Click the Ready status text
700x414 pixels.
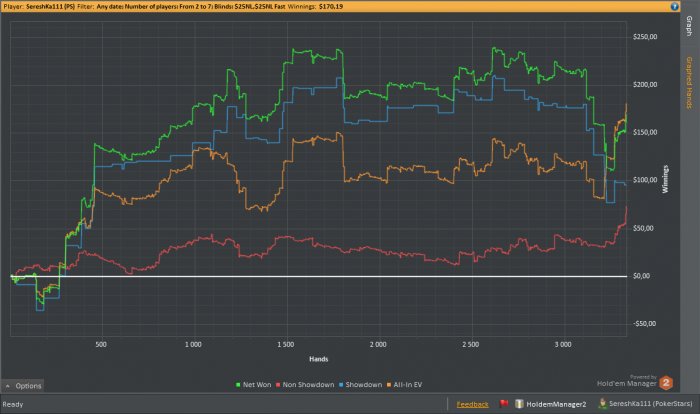[x=12, y=404]
